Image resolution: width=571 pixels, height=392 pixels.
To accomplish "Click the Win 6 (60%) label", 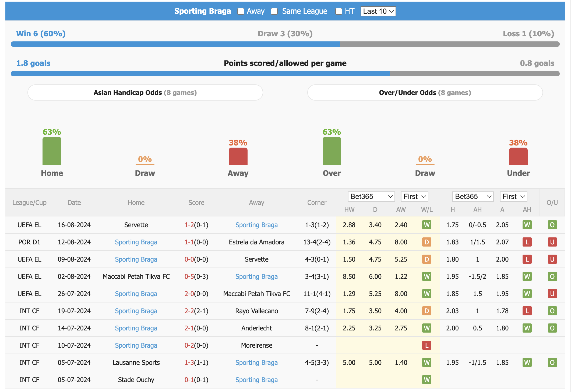I will (x=41, y=34).
